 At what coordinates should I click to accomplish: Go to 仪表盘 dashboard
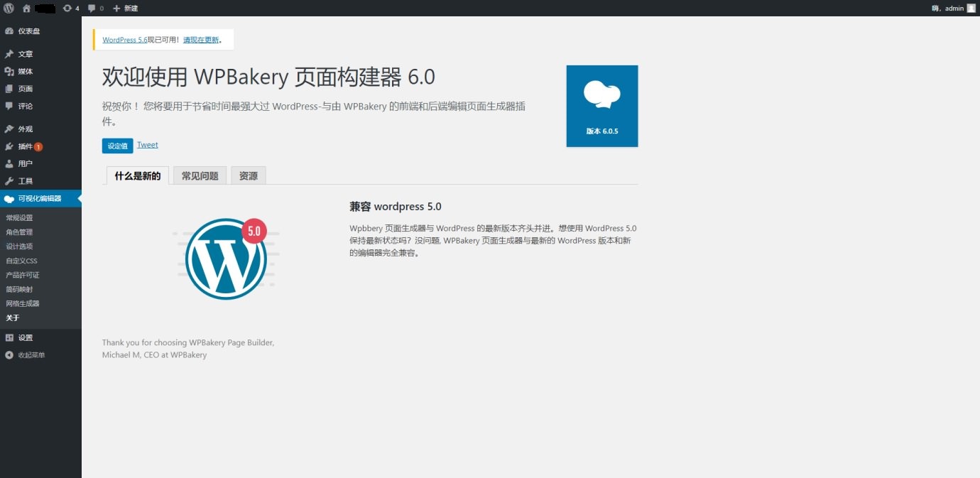tap(40, 31)
